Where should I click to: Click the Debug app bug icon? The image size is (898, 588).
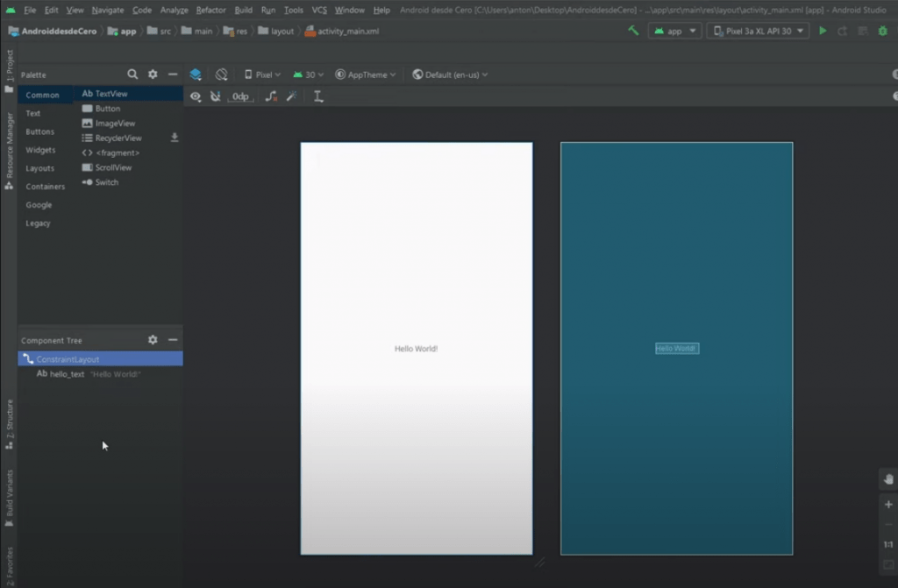pos(884,31)
